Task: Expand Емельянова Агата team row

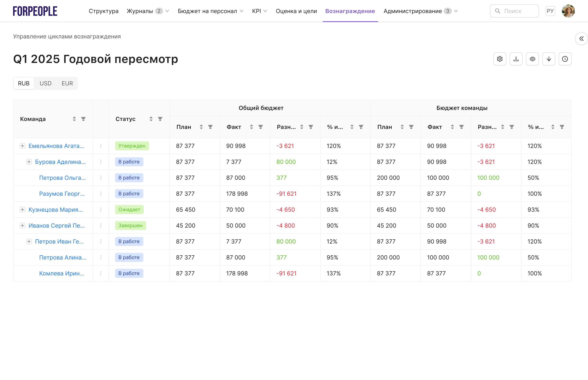Action: click(22, 146)
